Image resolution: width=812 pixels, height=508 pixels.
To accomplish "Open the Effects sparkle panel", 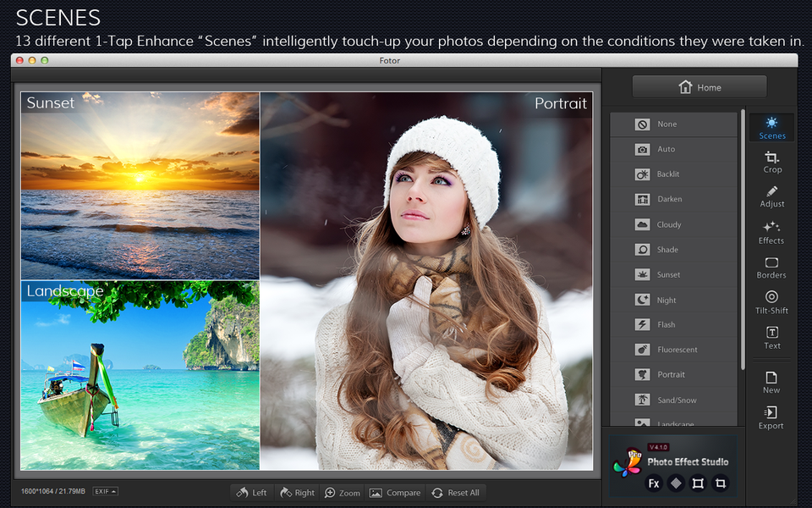I will 771,233.
